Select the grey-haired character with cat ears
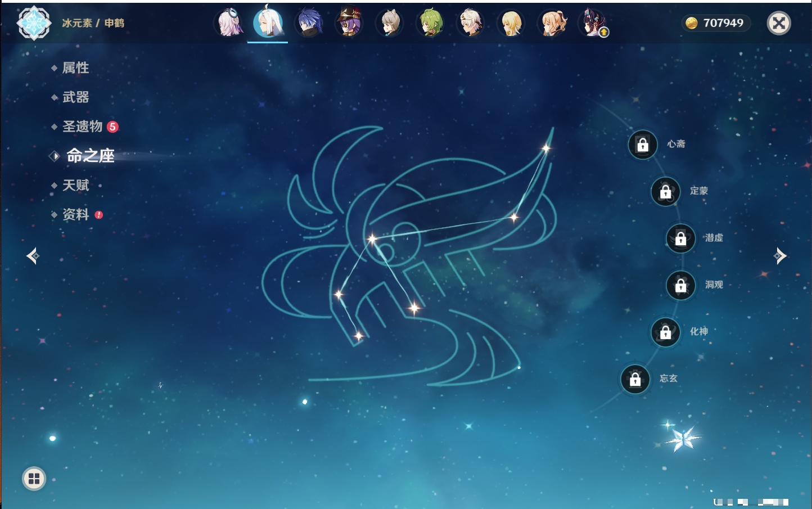Viewport: 812px width, 509px height. pyautogui.click(x=390, y=23)
